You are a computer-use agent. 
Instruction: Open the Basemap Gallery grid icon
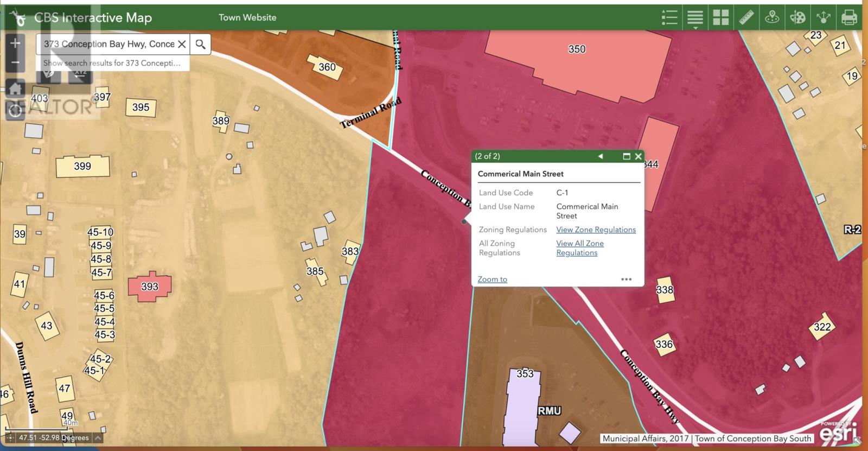(x=720, y=17)
